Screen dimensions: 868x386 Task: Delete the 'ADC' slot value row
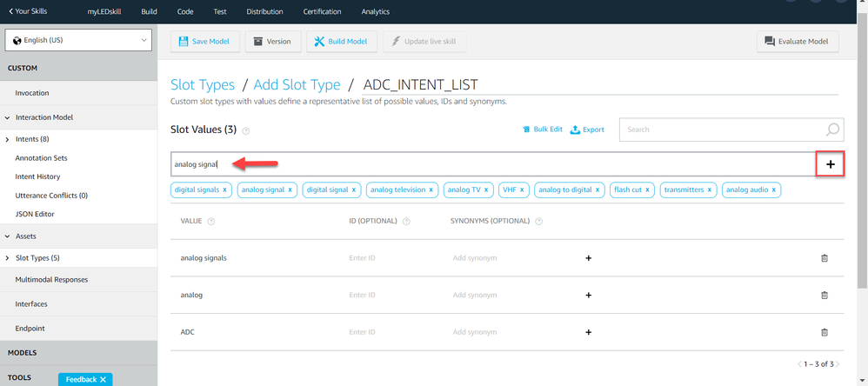(824, 332)
